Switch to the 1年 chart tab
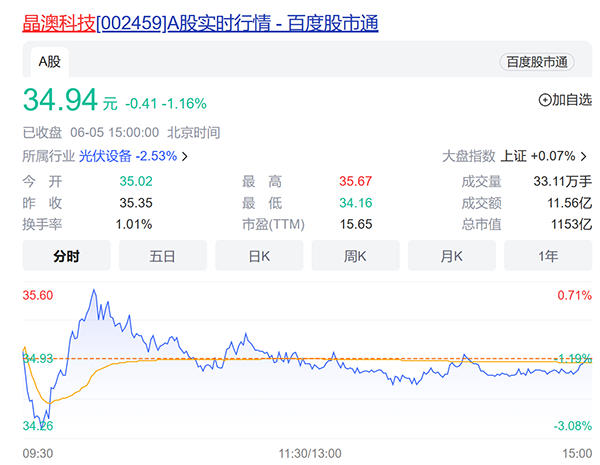Image resolution: width=600 pixels, height=465 pixels. point(548,256)
